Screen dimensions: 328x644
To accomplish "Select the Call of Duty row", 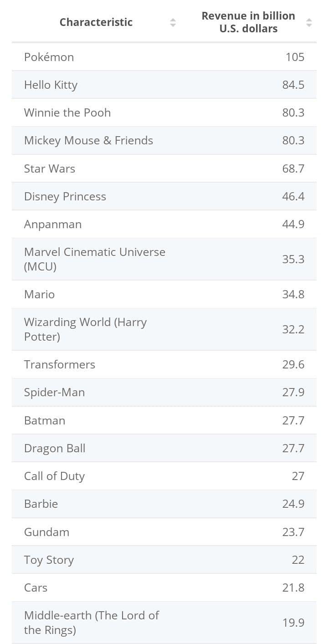I will point(55,476).
